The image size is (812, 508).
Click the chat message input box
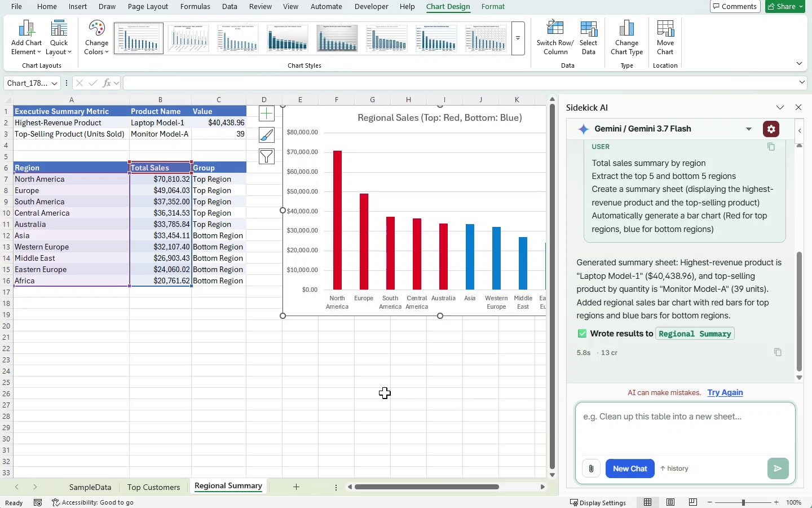click(x=685, y=429)
